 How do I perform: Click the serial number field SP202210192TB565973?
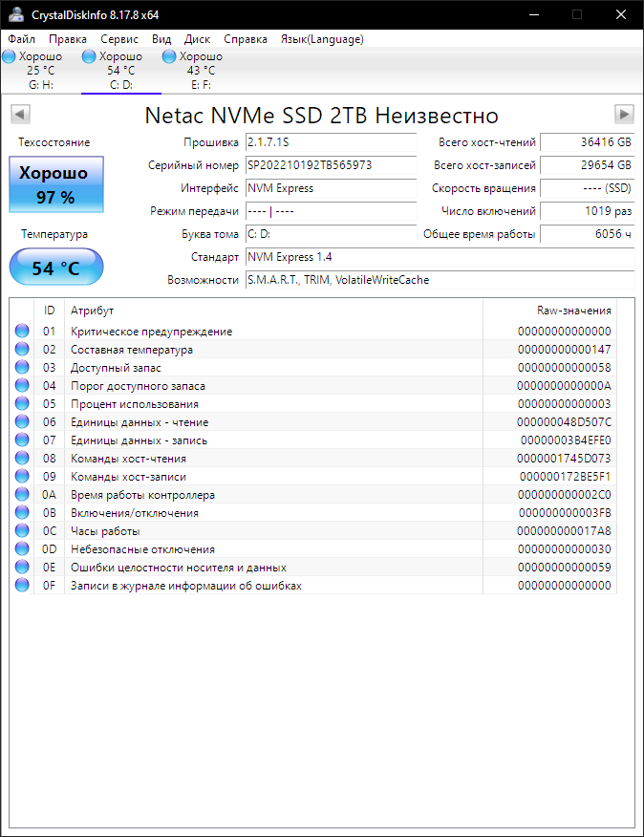(x=332, y=165)
